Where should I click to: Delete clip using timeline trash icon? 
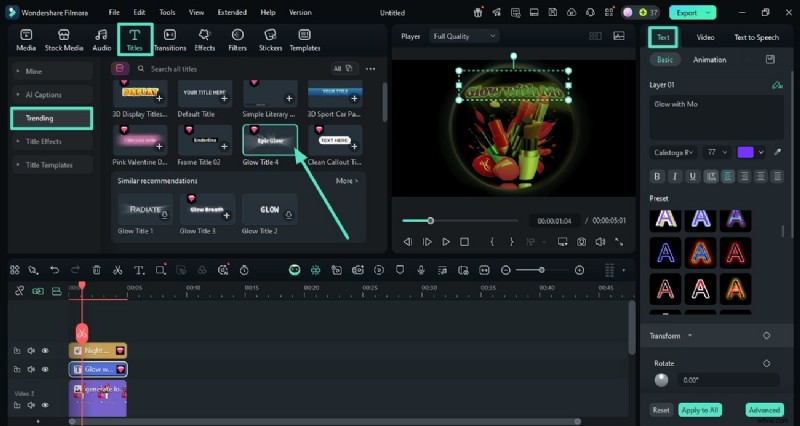[96, 270]
